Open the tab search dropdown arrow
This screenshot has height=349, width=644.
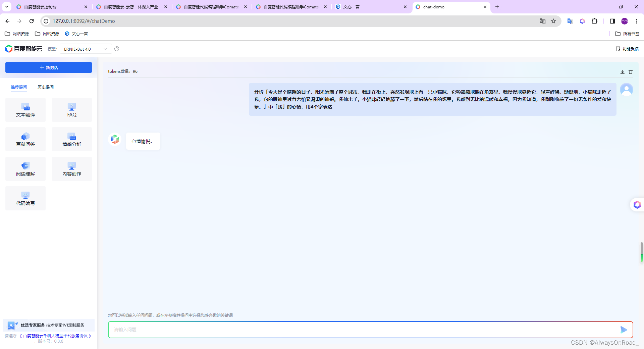pyautogui.click(x=6, y=7)
